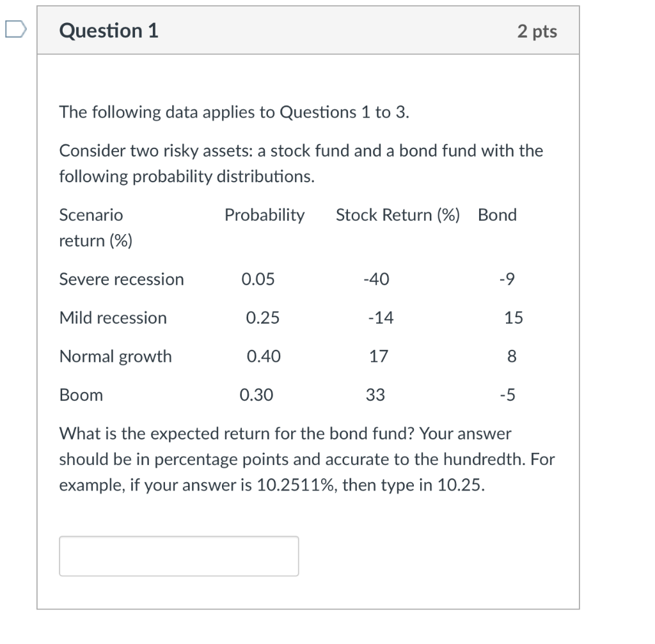The width and height of the screenshot is (655, 644).
Task: Select the Scenario column header
Action: (91, 215)
